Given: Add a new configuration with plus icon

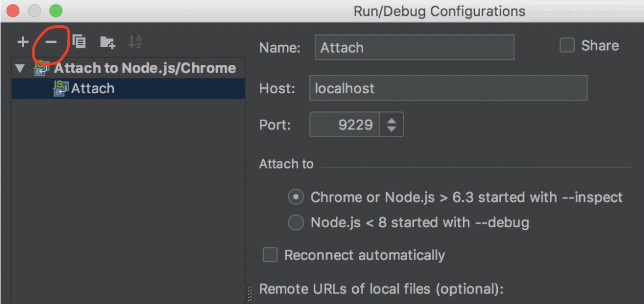Looking at the screenshot, I should (23, 42).
